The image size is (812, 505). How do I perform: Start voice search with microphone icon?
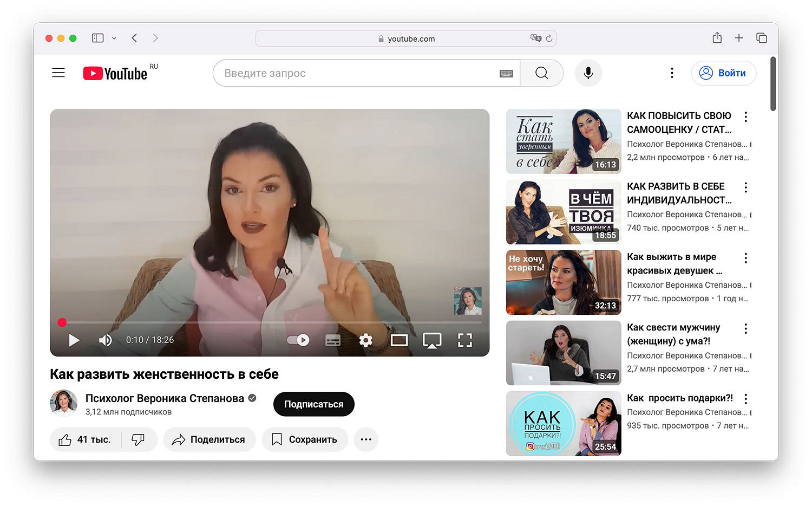coord(588,73)
